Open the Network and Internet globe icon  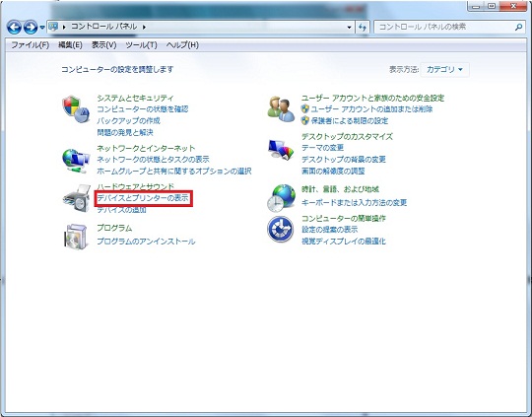76,161
